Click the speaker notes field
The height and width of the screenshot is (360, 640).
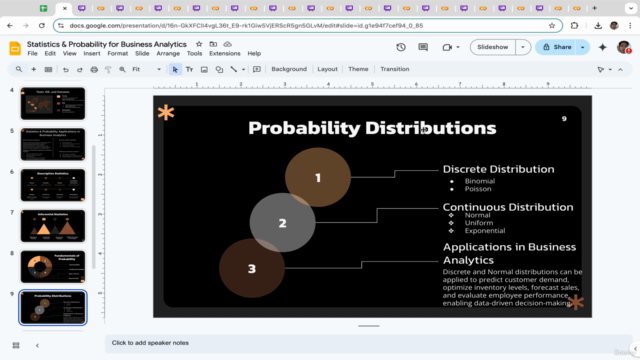tap(369, 343)
